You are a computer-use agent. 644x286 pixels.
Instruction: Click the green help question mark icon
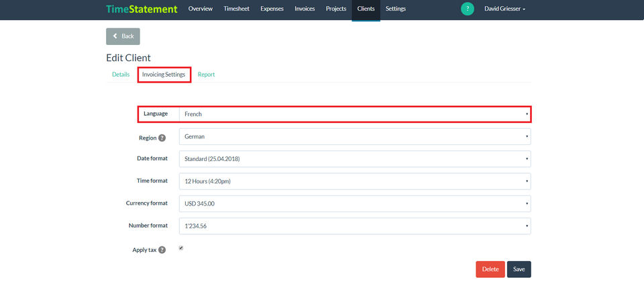click(x=468, y=9)
